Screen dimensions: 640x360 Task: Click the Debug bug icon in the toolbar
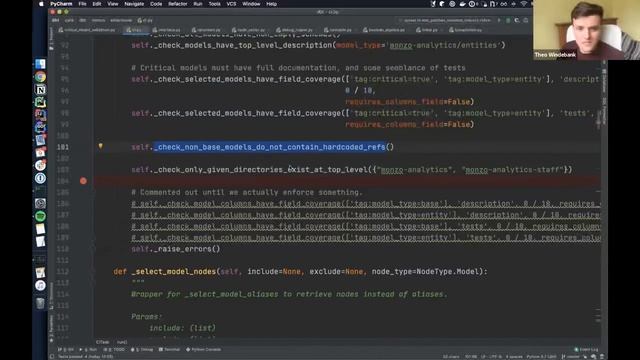click(508, 20)
